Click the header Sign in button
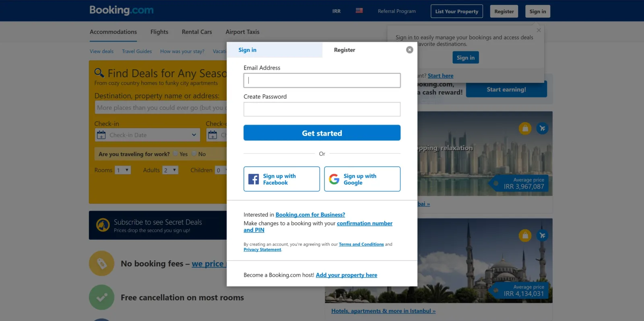Viewport: 644px width, 321px height. 538,11
